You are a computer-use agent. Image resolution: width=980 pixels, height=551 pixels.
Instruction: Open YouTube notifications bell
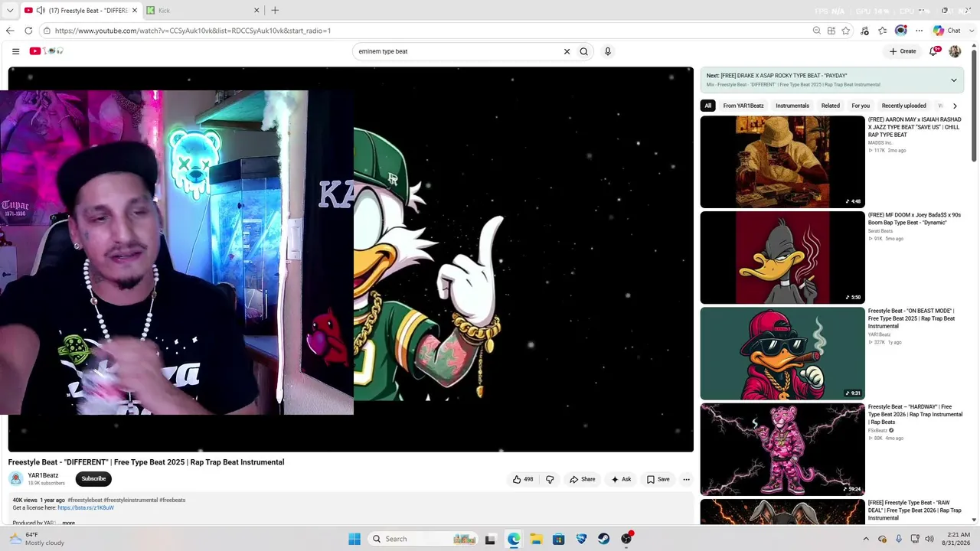coord(933,51)
